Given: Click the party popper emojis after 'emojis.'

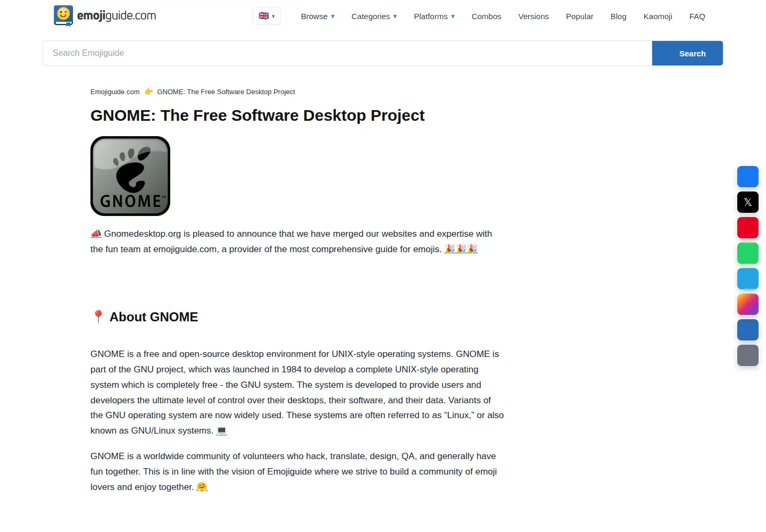Looking at the screenshot, I should tap(461, 249).
